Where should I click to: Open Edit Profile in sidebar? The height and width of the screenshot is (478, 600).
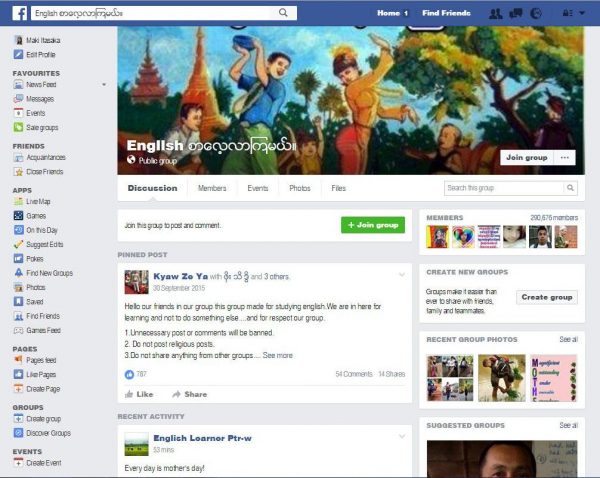[x=34, y=54]
